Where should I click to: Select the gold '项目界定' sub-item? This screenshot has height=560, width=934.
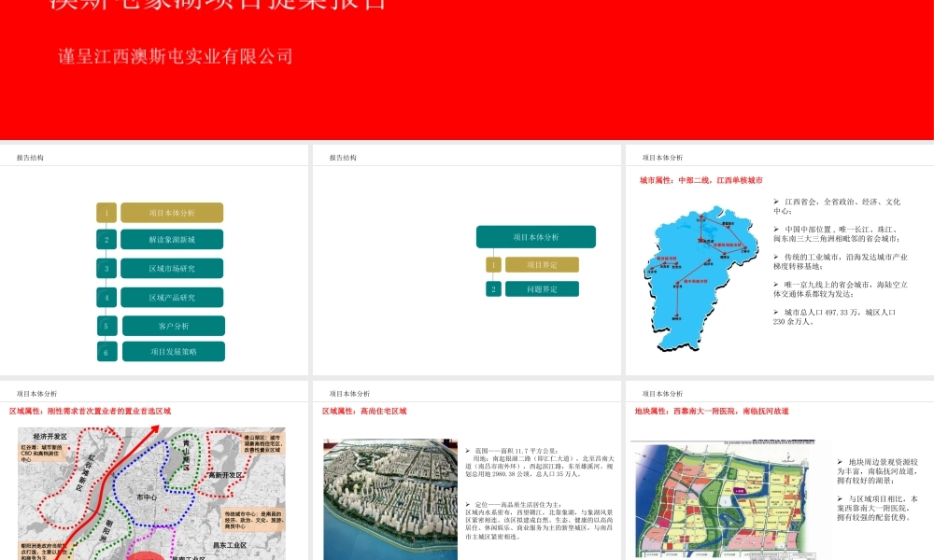point(542,264)
